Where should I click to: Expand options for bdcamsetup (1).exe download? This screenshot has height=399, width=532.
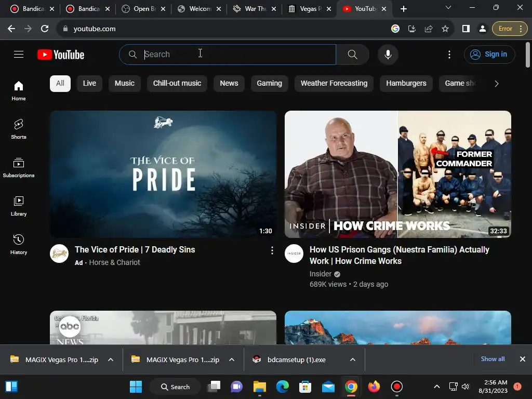coord(353,360)
